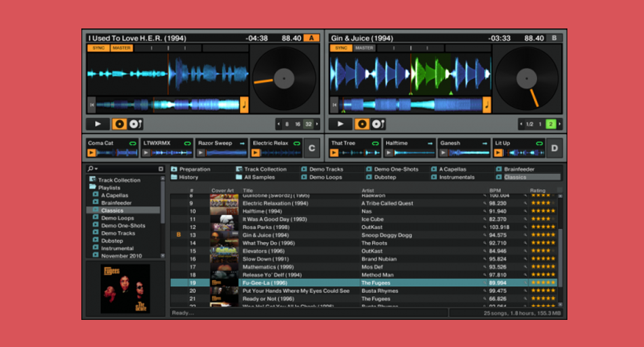Start playback on Deck A

(98, 123)
